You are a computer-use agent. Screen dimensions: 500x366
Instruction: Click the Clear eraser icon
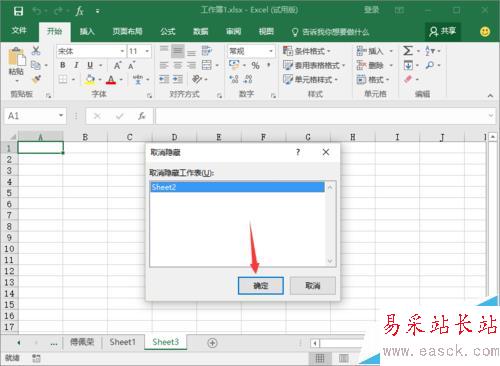pyautogui.click(x=408, y=79)
